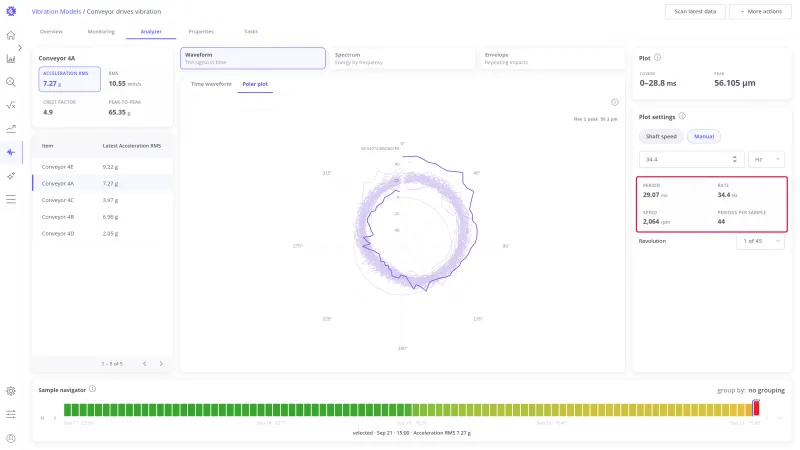Viewport: 800px width, 450px height.
Task: Open the magnifier search sidebar icon
Action: coord(11,82)
